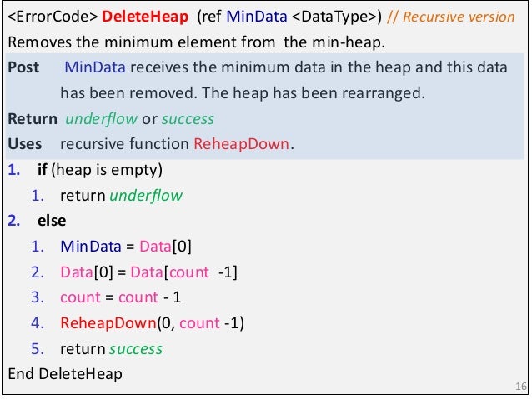Click the bold 'Uses' label

point(24,144)
